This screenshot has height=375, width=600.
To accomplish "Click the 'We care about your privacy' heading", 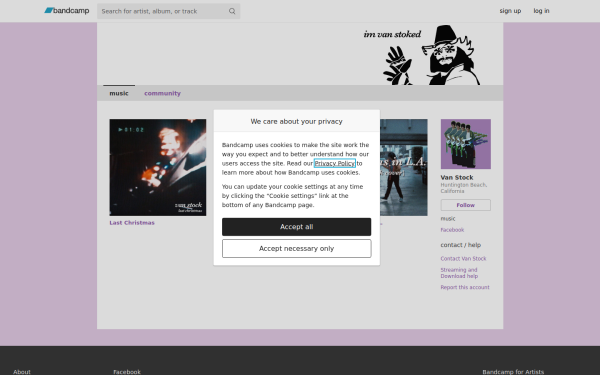I will tap(297, 121).
